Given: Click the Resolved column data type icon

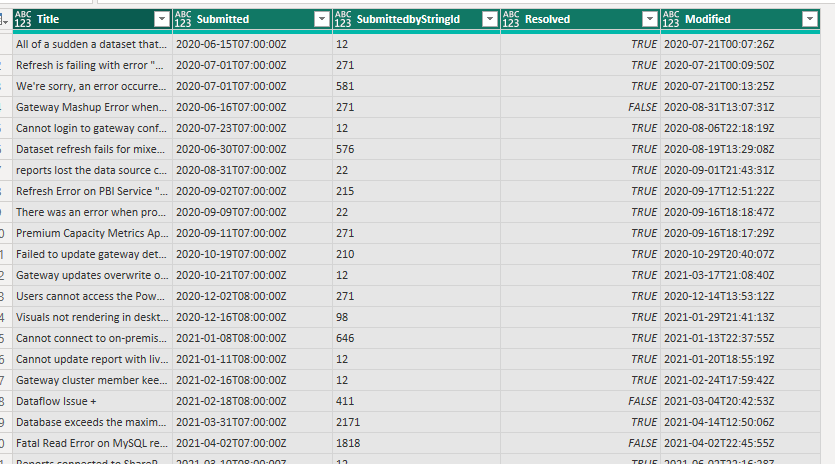Looking at the screenshot, I should (x=511, y=19).
